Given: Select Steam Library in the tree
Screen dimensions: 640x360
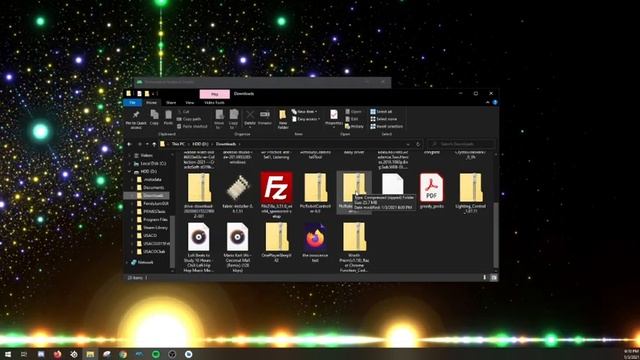Looking at the screenshot, I should [x=152, y=227].
